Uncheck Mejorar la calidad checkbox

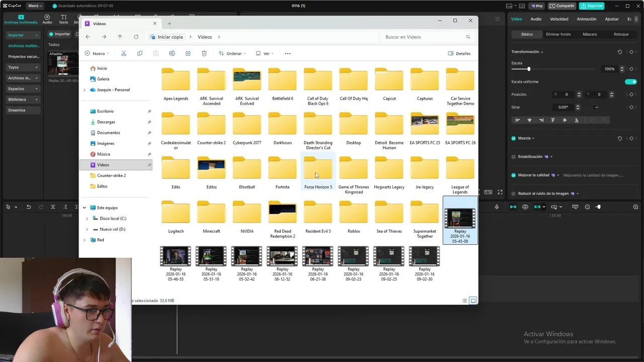[514, 175]
